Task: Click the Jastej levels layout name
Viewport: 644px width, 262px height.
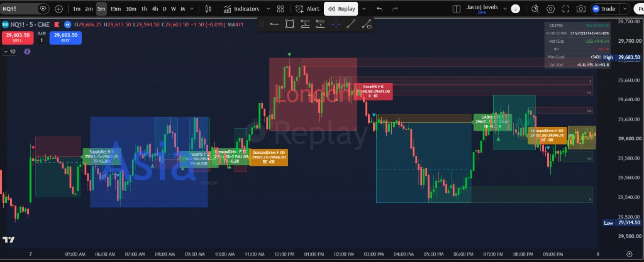Action: (482, 7)
